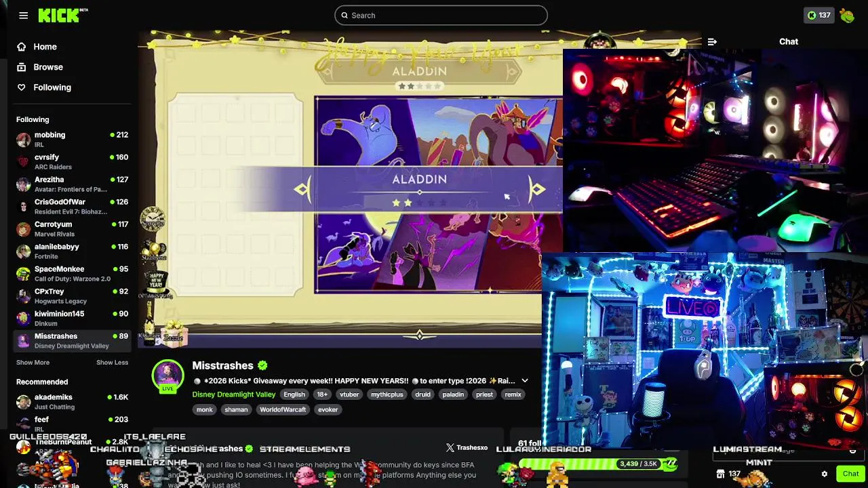Open Arezitha's channel in Following list
This screenshot has height=488, width=868.
tap(73, 184)
